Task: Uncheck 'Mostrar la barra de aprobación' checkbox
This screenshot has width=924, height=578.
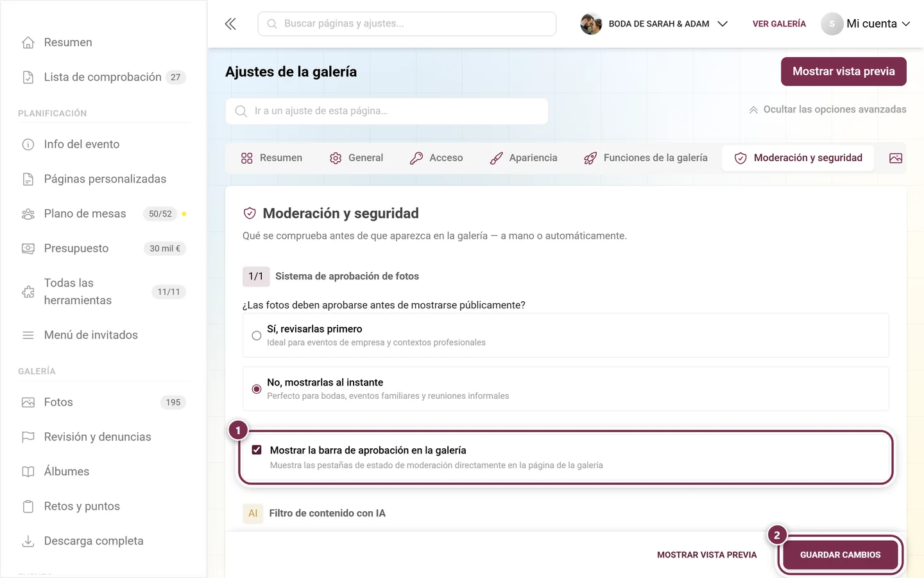Action: click(x=257, y=450)
